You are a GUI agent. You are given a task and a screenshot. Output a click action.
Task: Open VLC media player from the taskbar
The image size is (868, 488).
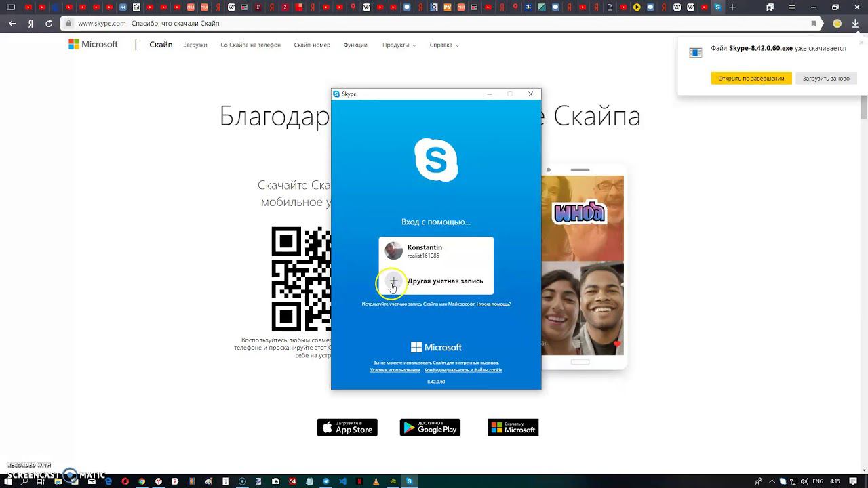pos(376,481)
